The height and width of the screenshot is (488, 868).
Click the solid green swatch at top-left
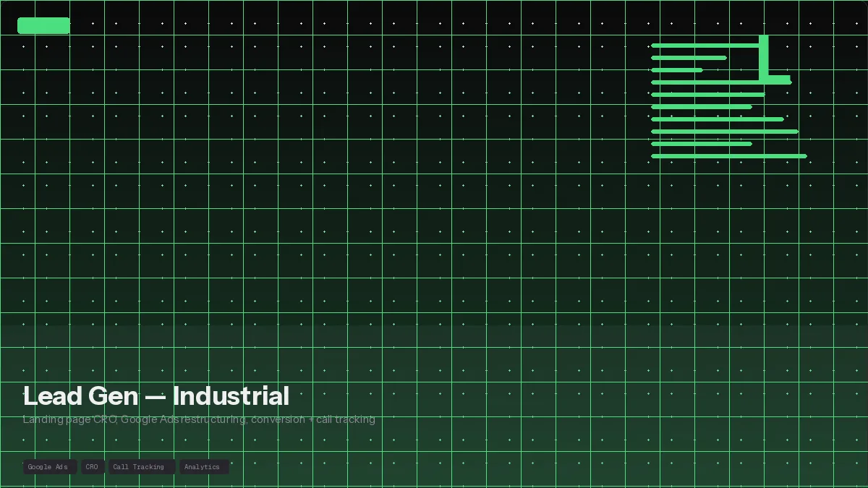43,25
